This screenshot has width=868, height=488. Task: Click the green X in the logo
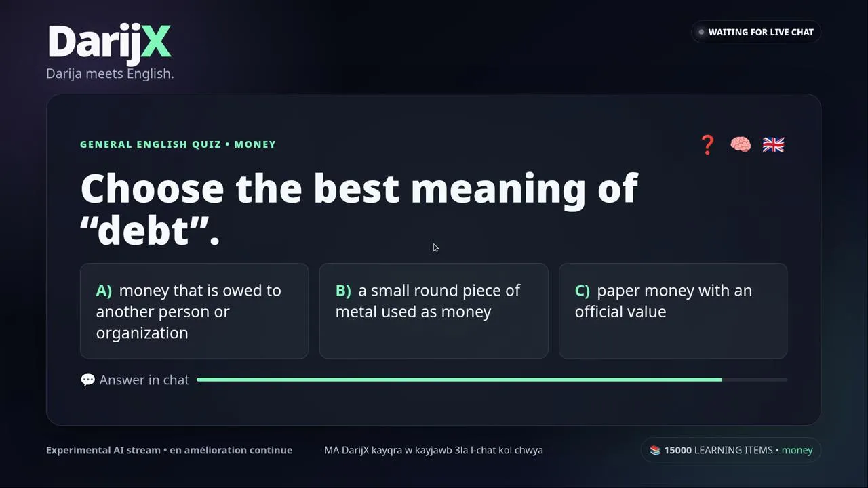(156, 41)
